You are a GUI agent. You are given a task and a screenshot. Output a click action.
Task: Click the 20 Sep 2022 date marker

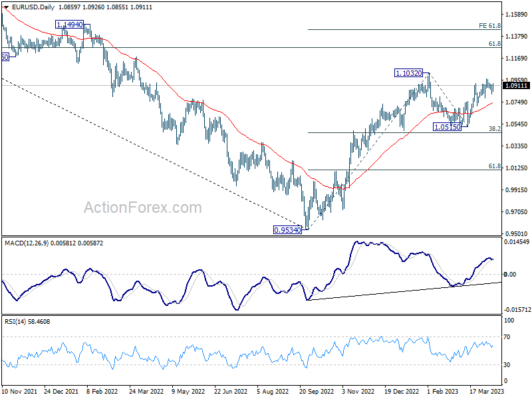tap(317, 391)
